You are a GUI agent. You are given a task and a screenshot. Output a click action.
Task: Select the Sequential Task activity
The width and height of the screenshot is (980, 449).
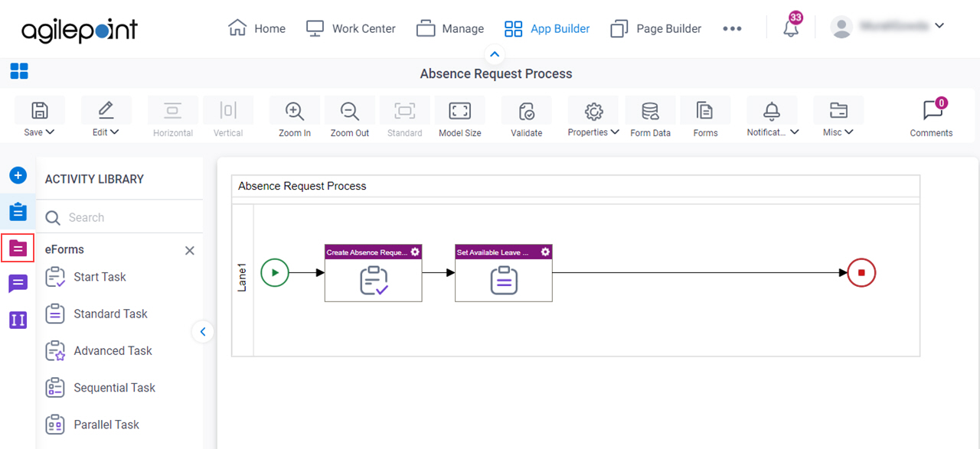tap(100, 388)
